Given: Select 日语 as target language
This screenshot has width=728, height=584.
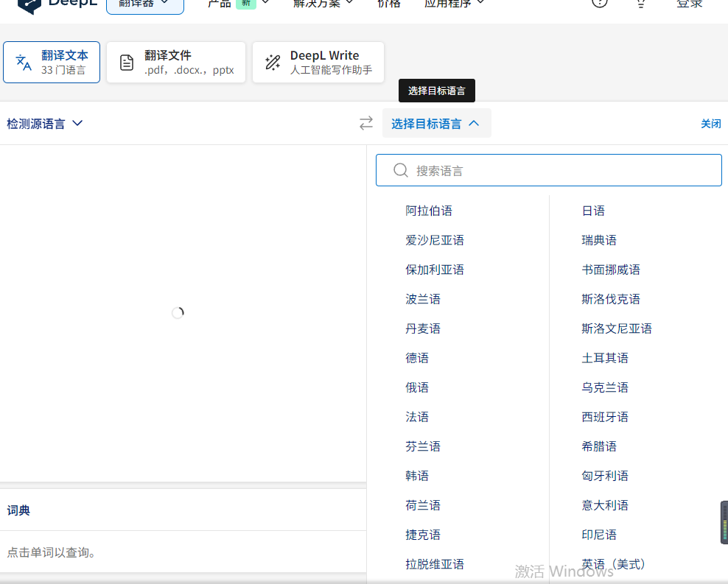Looking at the screenshot, I should click(593, 211).
